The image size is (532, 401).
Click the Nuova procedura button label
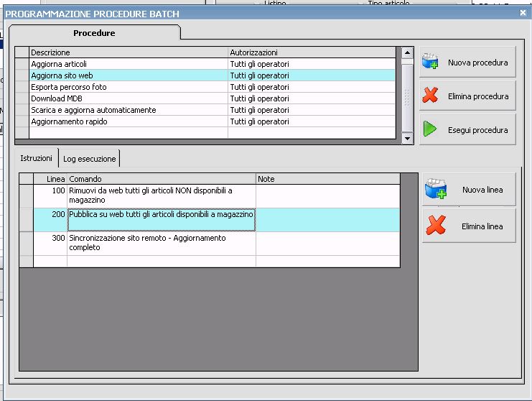[x=477, y=63]
